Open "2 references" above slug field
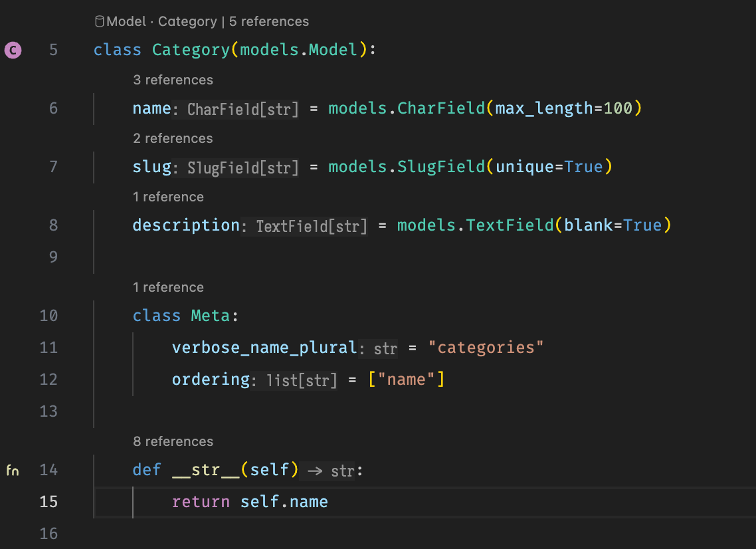This screenshot has height=549, width=756. (x=173, y=138)
